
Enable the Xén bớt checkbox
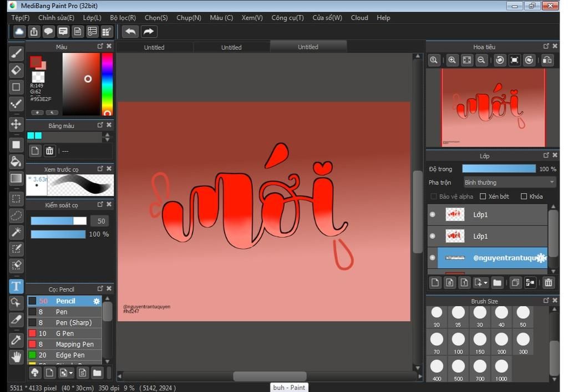(483, 196)
